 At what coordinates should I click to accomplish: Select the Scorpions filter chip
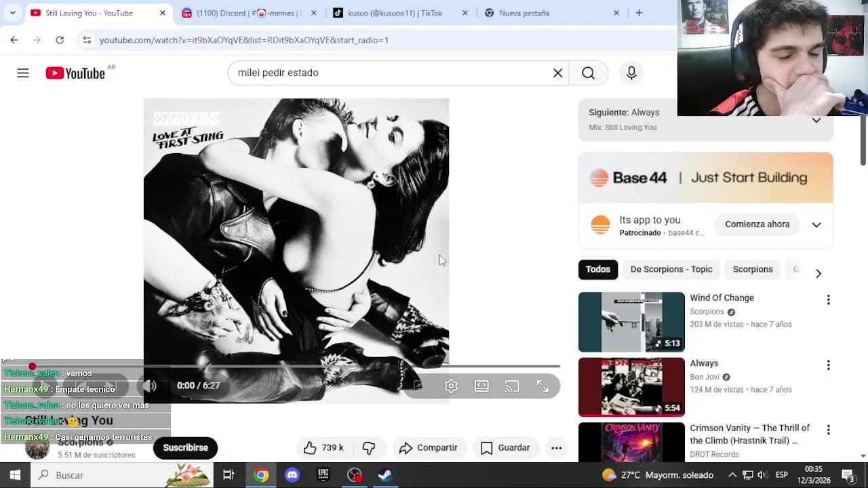click(753, 269)
